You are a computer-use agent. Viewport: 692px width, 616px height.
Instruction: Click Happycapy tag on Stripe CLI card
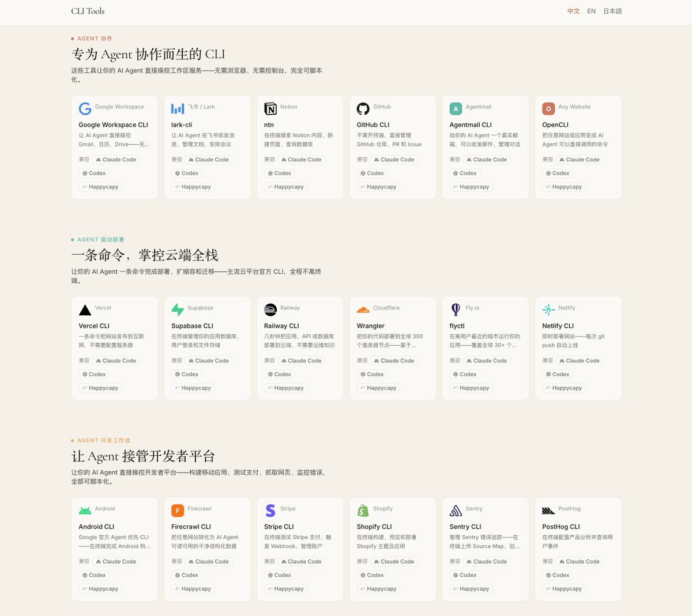pos(286,589)
